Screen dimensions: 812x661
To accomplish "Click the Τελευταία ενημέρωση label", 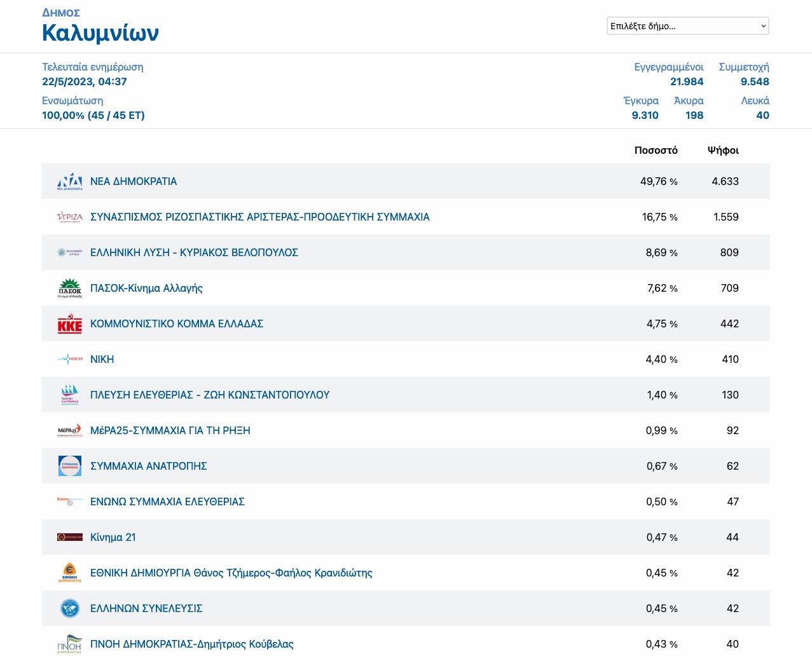I will pos(93,67).
